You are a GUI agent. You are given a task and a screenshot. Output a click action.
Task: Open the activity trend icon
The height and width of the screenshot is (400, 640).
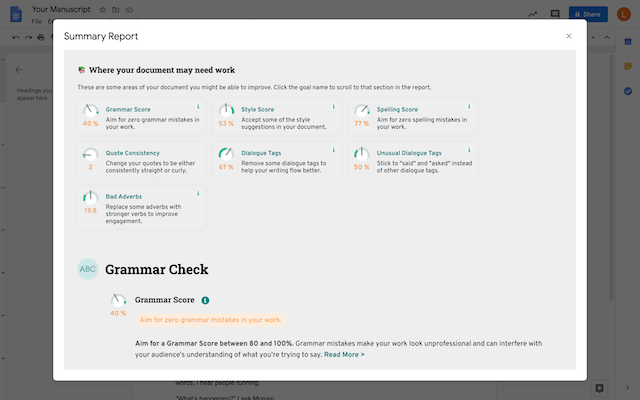point(532,14)
